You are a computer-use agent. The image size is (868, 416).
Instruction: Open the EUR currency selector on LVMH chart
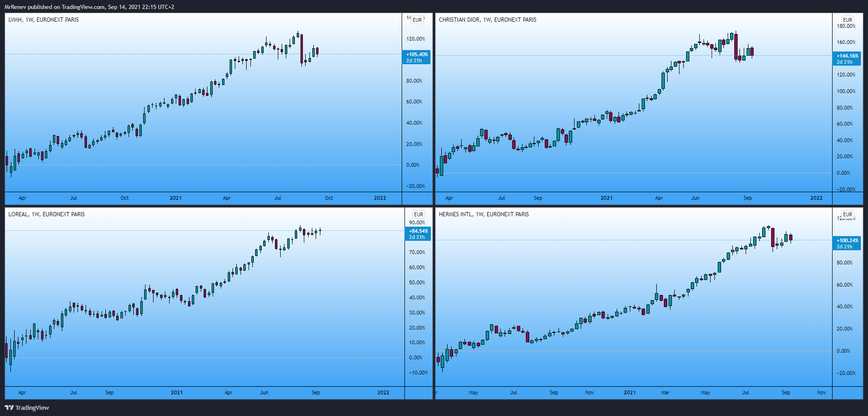417,20
